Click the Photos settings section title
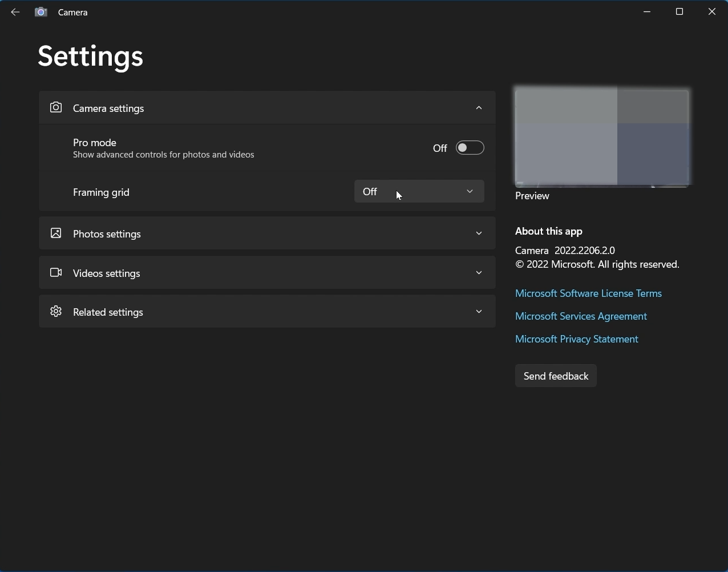The height and width of the screenshot is (572, 728). pyautogui.click(x=107, y=234)
